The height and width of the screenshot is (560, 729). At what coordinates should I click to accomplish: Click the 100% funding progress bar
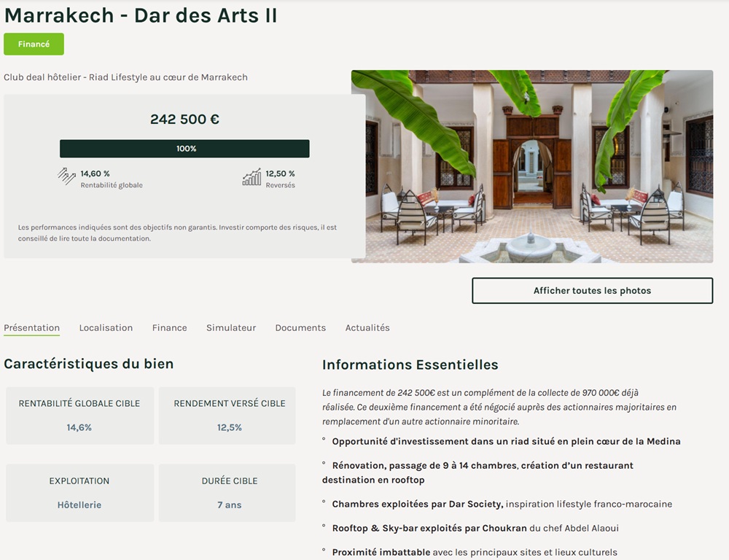(184, 149)
